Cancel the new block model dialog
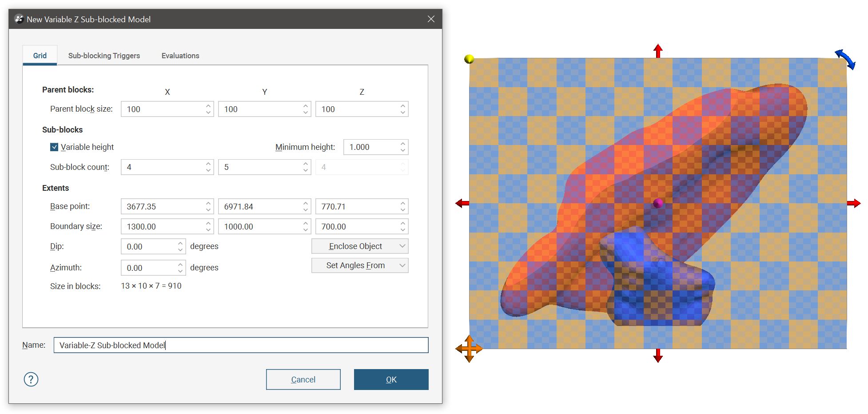Viewport: 868px width, 414px height. click(303, 379)
